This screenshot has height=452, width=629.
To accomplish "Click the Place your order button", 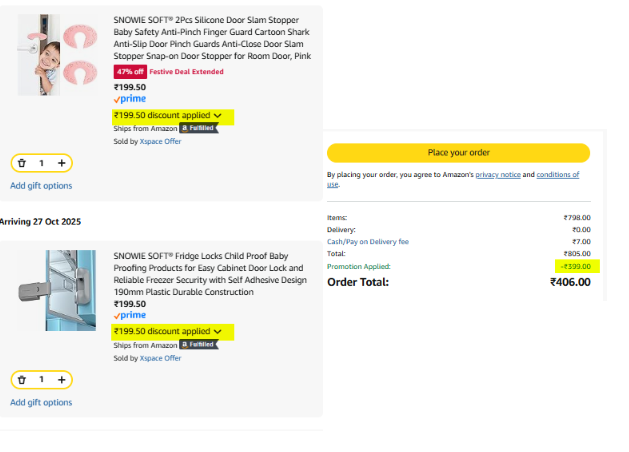I will pyautogui.click(x=458, y=152).
